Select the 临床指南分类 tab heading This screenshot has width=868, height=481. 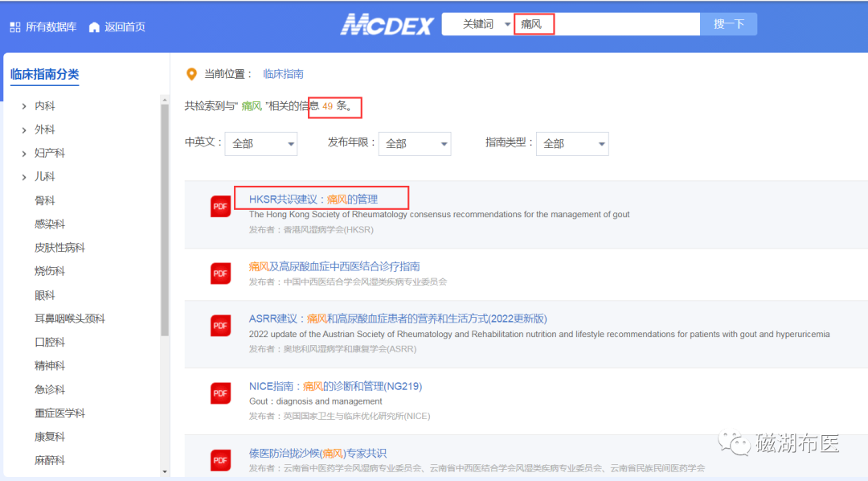point(45,74)
